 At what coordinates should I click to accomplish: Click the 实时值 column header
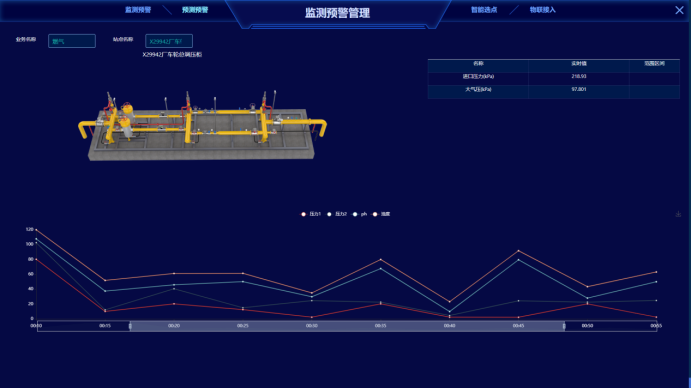tap(579, 64)
